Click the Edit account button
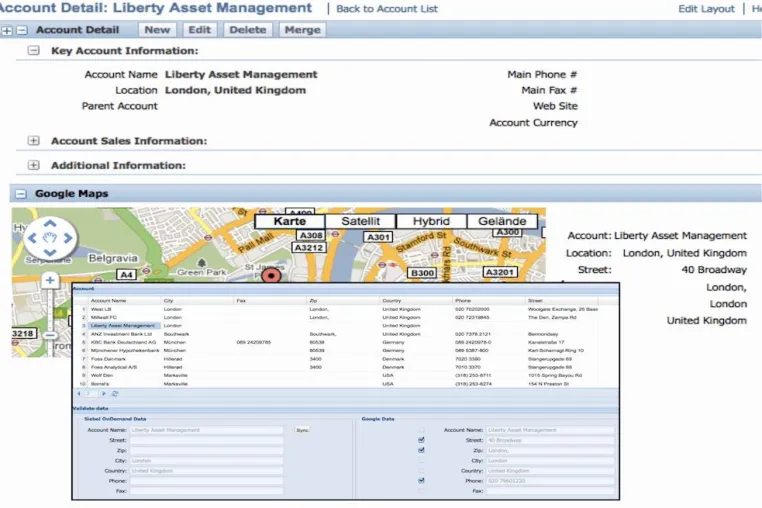 200,30
